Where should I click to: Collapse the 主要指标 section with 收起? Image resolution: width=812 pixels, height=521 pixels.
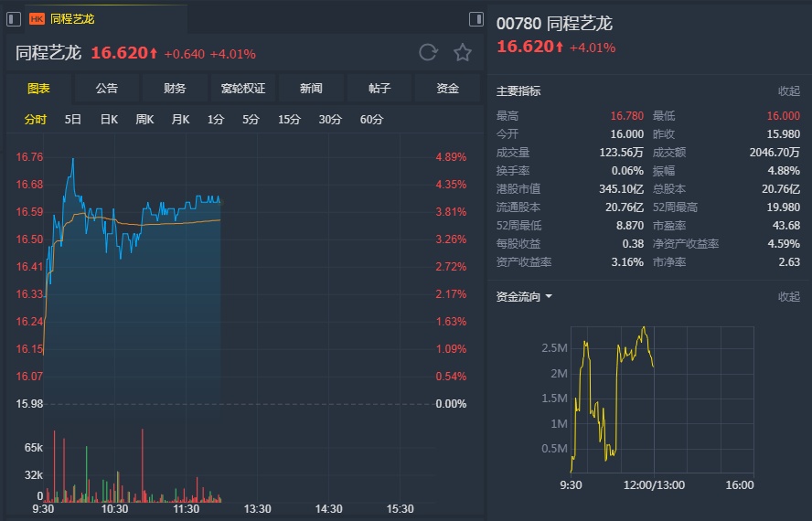[788, 91]
